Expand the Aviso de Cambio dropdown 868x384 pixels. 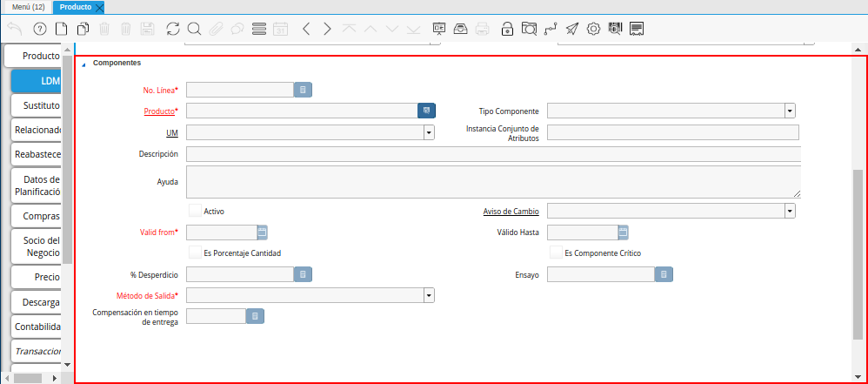[x=790, y=211]
